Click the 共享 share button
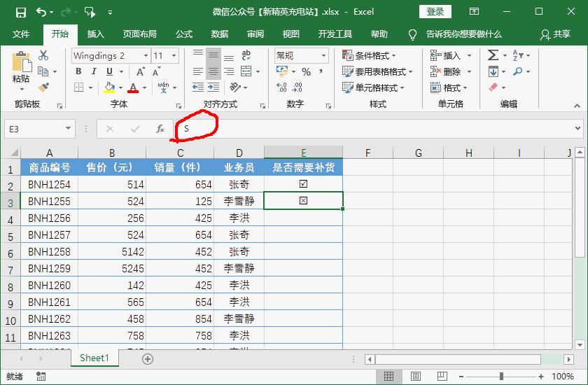588x385 pixels. coord(555,34)
